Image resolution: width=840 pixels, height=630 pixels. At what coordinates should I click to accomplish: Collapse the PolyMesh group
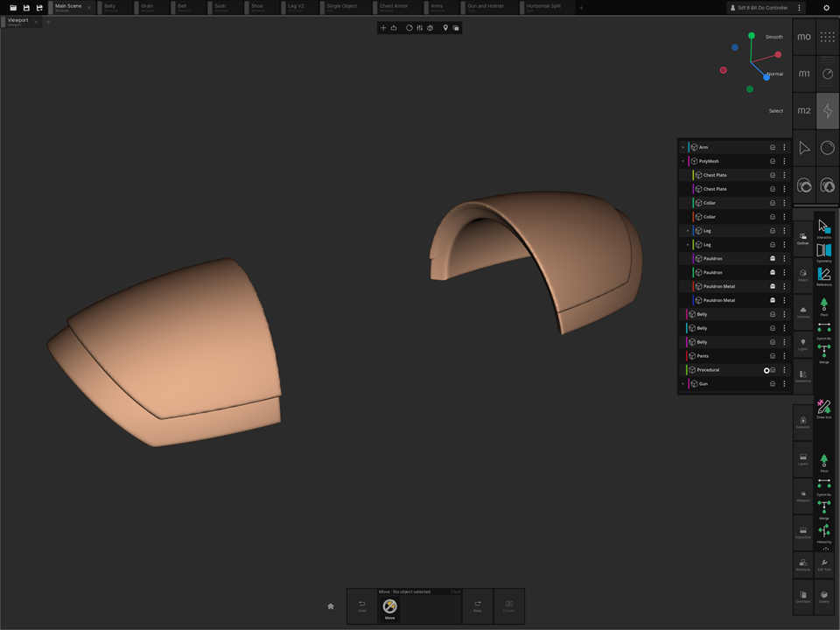pyautogui.click(x=682, y=161)
